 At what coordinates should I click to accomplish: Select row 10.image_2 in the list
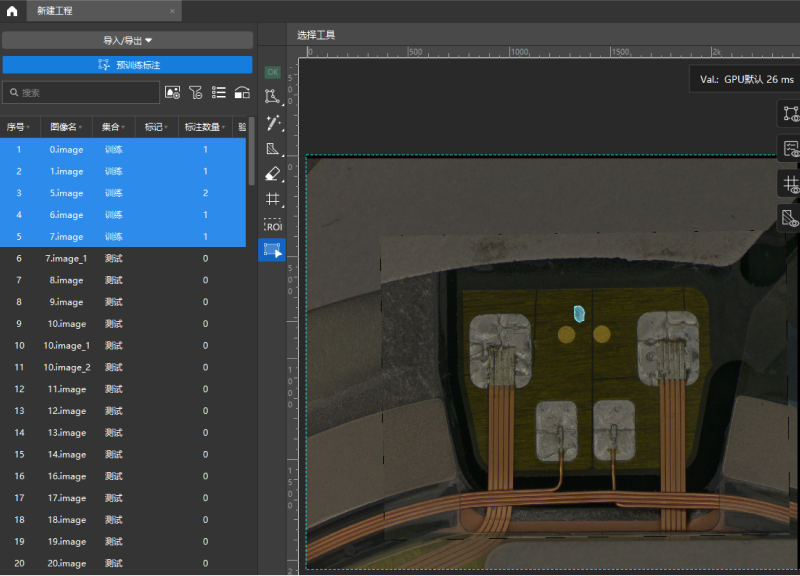pyautogui.click(x=123, y=367)
